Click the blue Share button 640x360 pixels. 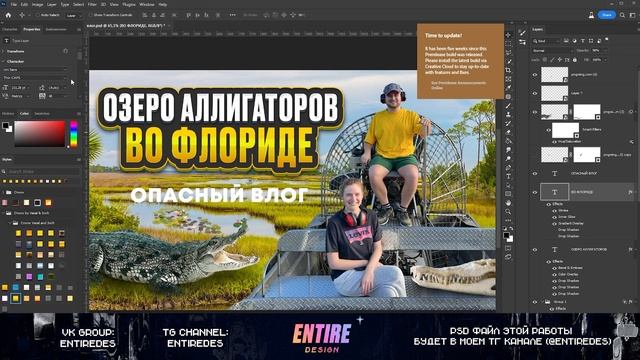(x=607, y=15)
